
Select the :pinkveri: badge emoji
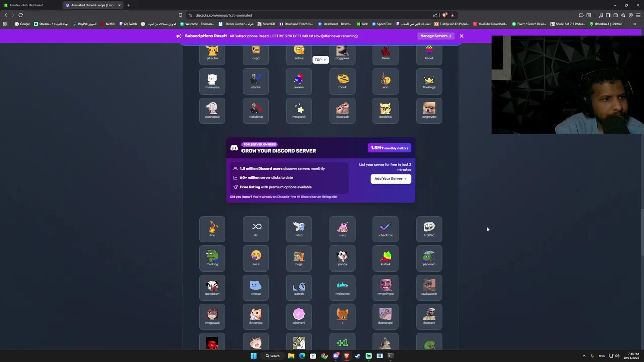(x=299, y=317)
